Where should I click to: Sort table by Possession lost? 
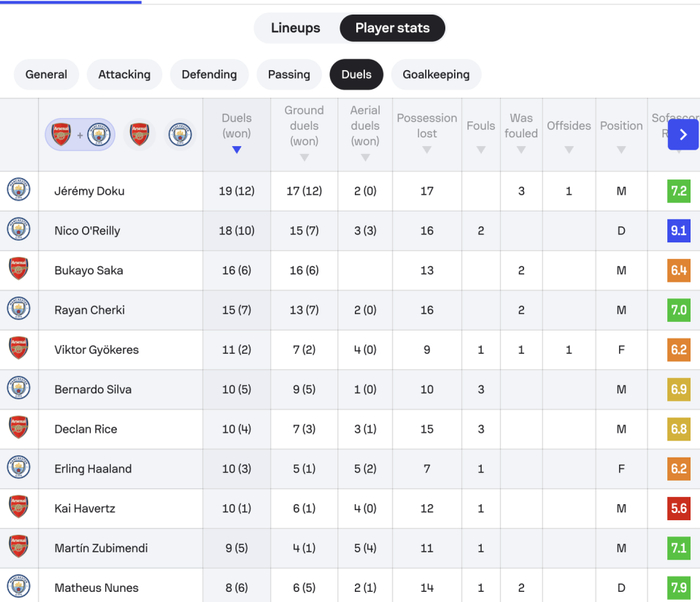pos(427,133)
